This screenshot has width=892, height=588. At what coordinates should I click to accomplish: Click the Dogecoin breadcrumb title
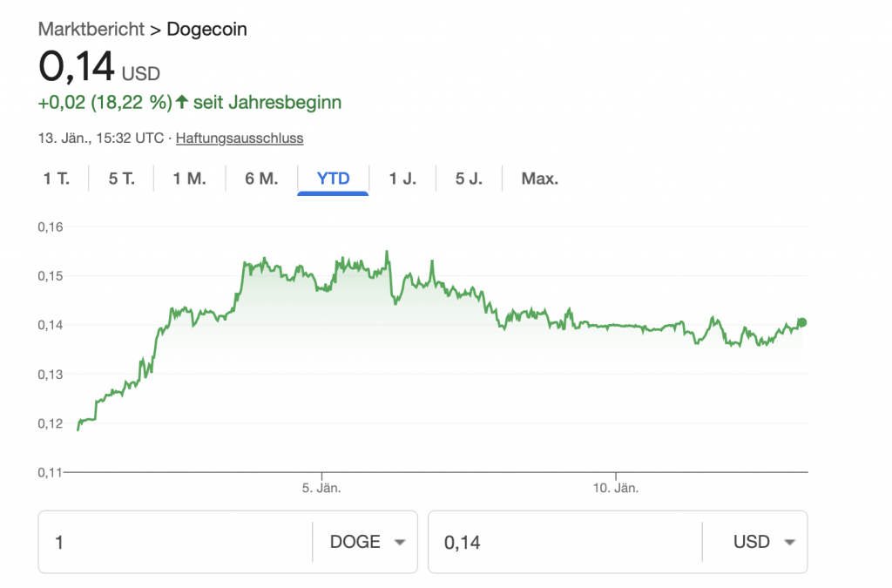206,29
